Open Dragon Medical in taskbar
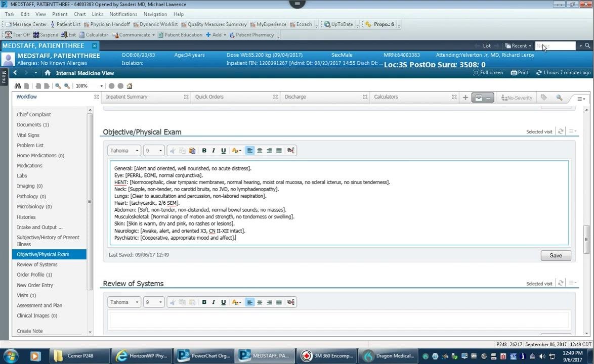The height and width of the screenshot is (364, 594). [x=389, y=356]
